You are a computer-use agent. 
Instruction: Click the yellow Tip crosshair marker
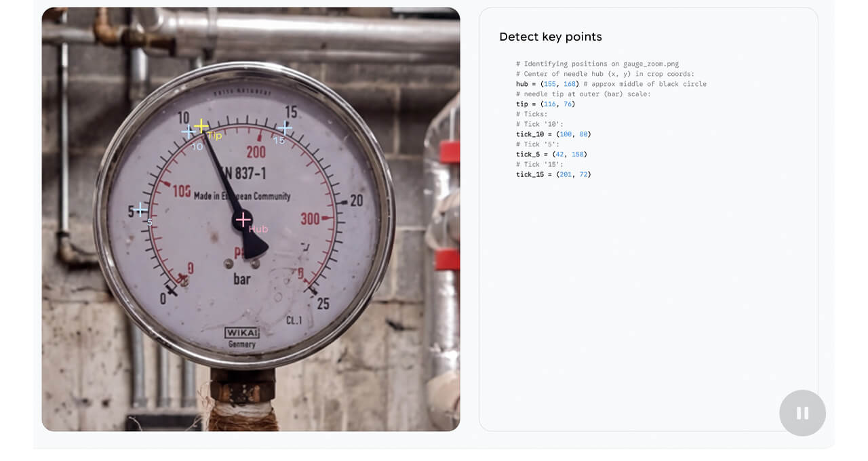[x=201, y=125]
